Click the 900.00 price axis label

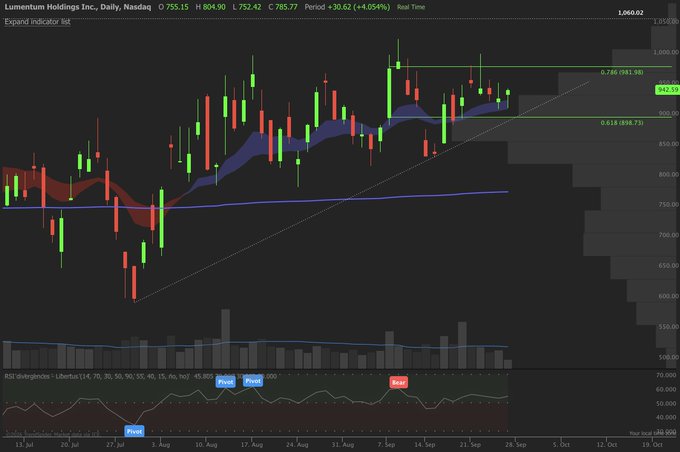click(668, 113)
